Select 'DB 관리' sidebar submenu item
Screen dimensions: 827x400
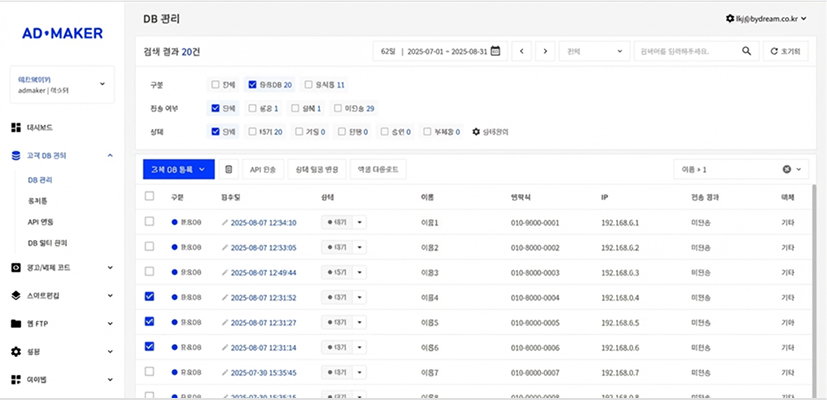coord(40,180)
